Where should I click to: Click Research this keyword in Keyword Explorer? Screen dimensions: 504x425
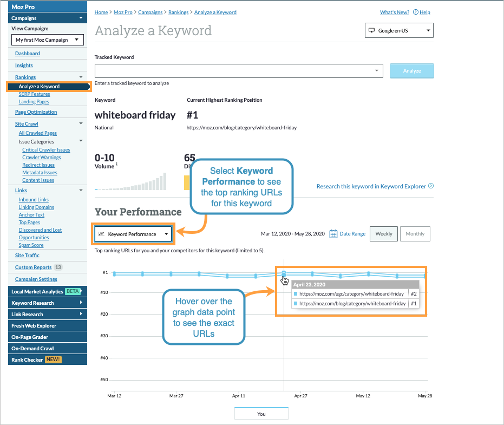(x=371, y=186)
